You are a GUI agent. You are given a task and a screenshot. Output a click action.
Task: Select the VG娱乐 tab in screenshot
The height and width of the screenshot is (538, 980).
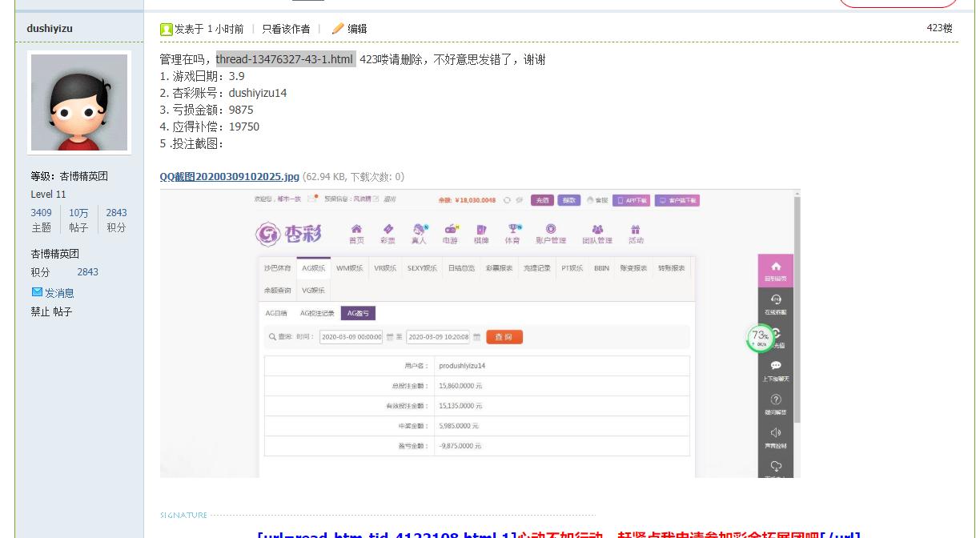pyautogui.click(x=313, y=290)
